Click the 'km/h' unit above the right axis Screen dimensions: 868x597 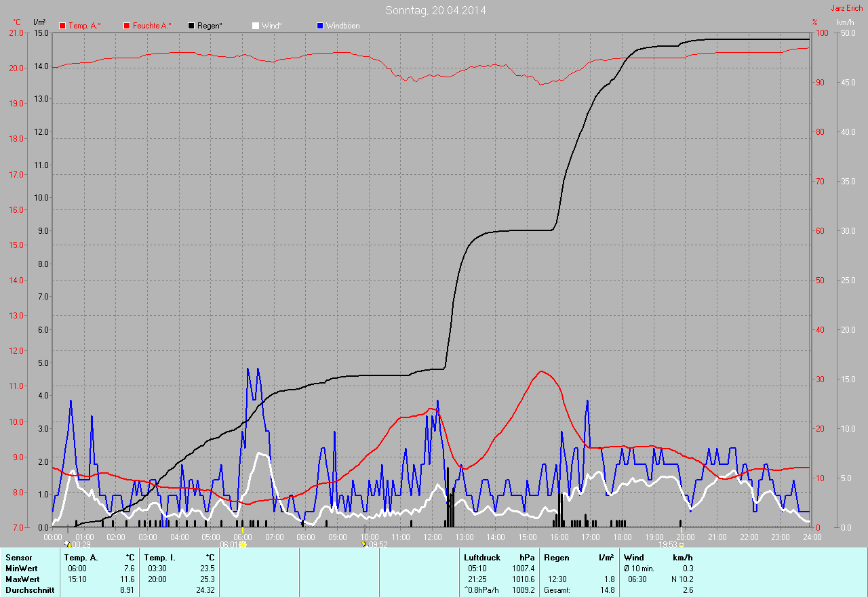[846, 22]
